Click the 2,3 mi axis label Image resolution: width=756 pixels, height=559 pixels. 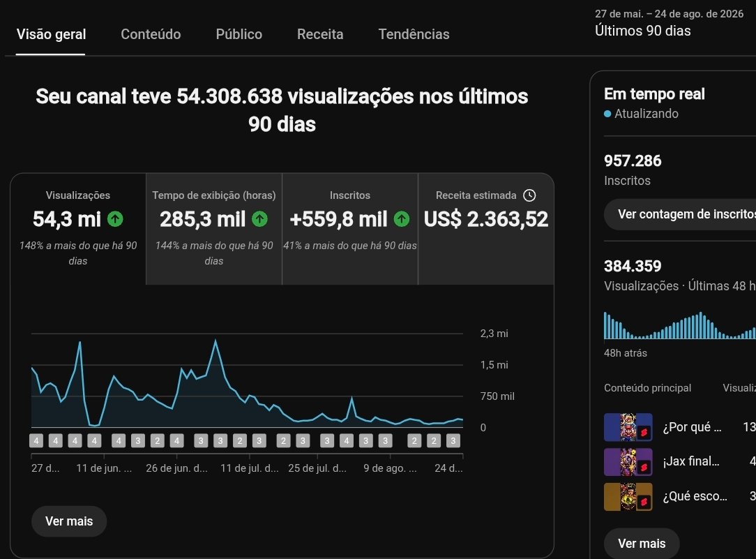tap(494, 334)
